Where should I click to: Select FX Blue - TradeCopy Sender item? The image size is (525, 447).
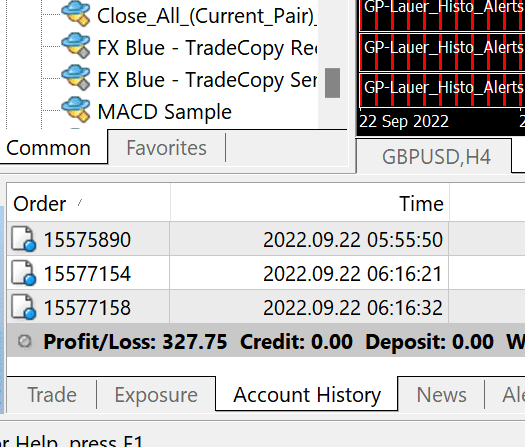207,80
